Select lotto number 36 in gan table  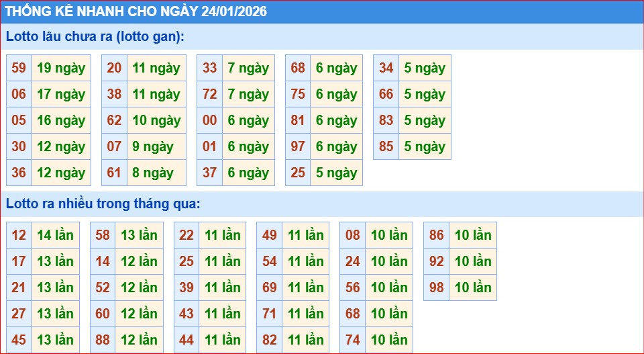click(x=19, y=173)
